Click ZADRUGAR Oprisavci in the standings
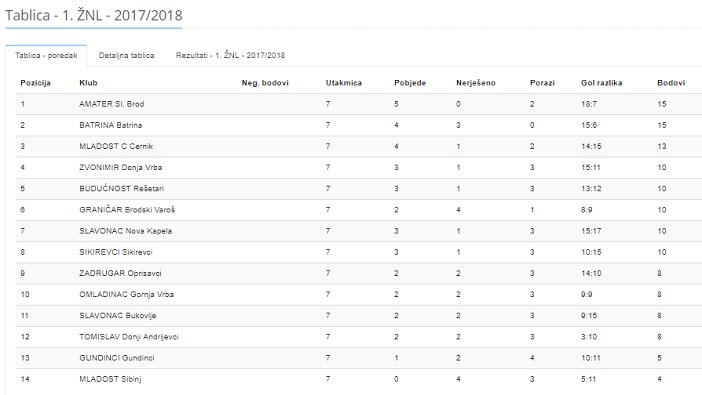Viewport: 702px width, 395px height. pos(120,273)
